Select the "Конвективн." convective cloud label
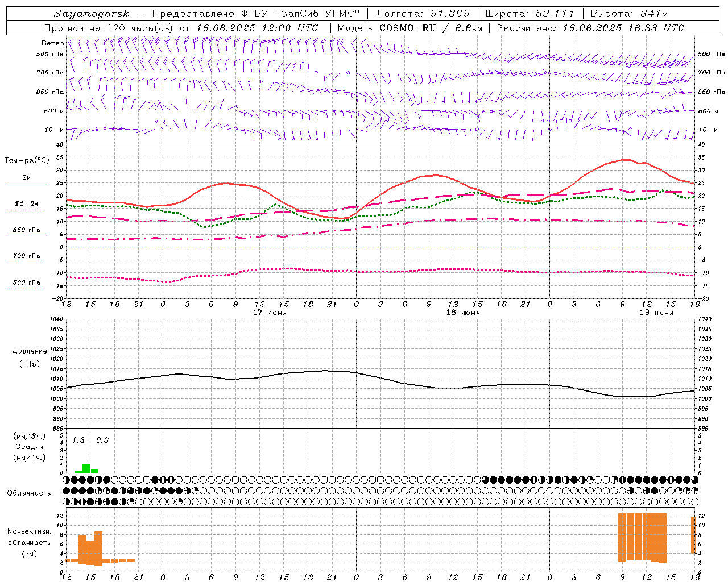 29,531
